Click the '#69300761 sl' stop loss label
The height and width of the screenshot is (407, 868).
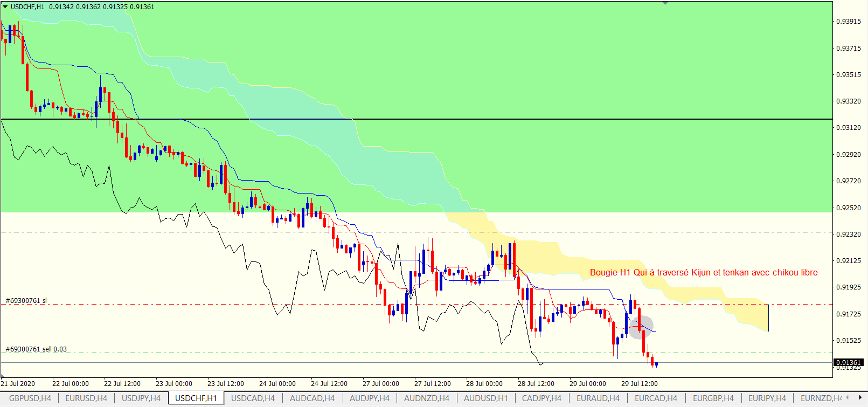click(x=26, y=300)
